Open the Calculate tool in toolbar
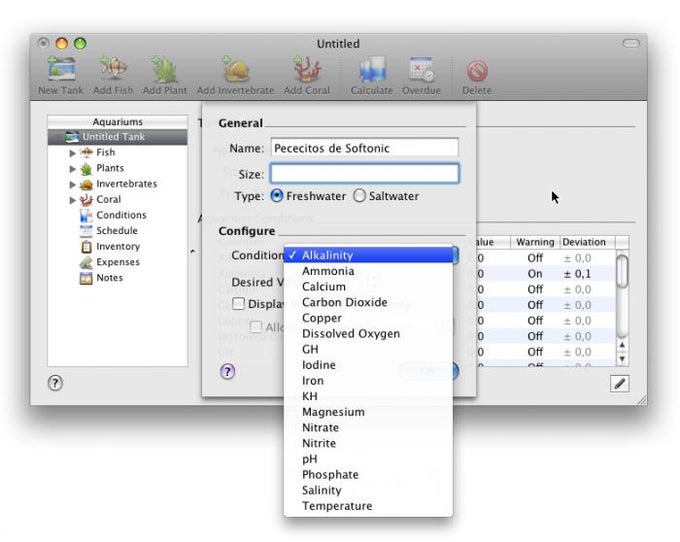Viewport: 680px width, 542px height. [x=372, y=69]
